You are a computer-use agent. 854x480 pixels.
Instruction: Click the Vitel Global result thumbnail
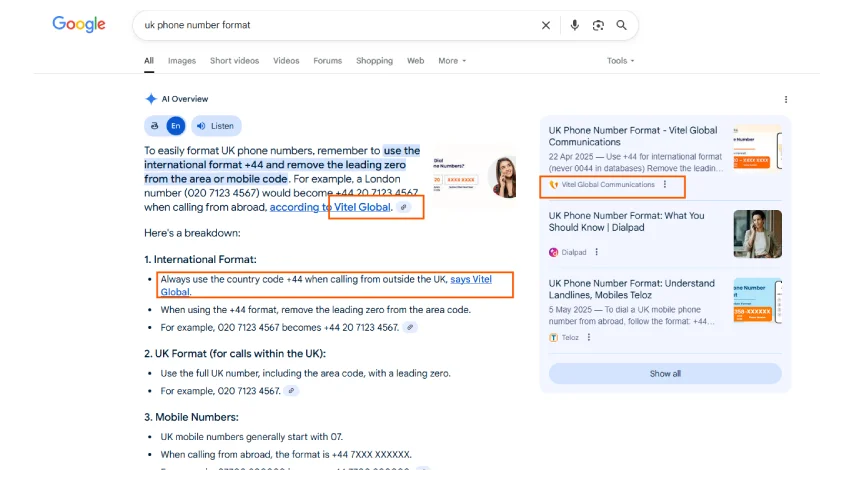pos(757,148)
